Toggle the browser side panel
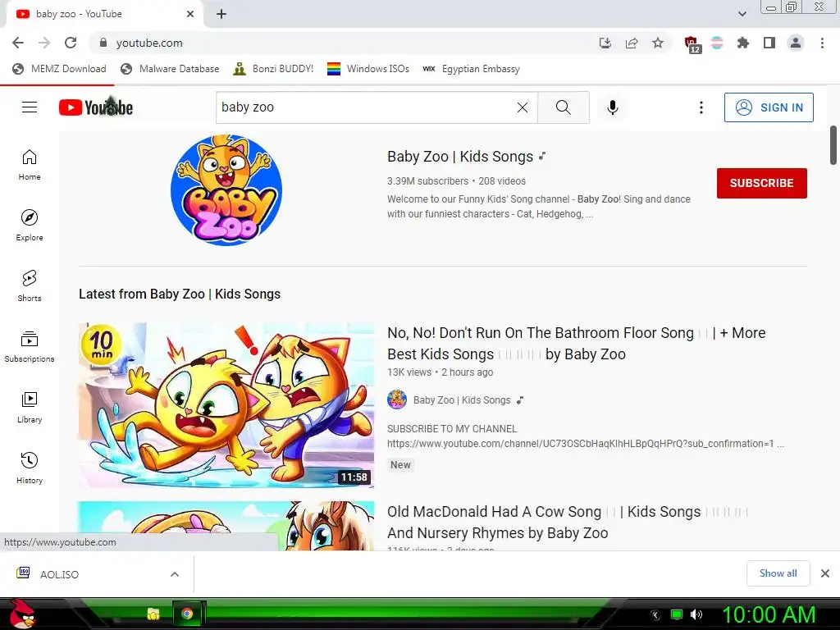The image size is (840, 630). point(769,43)
